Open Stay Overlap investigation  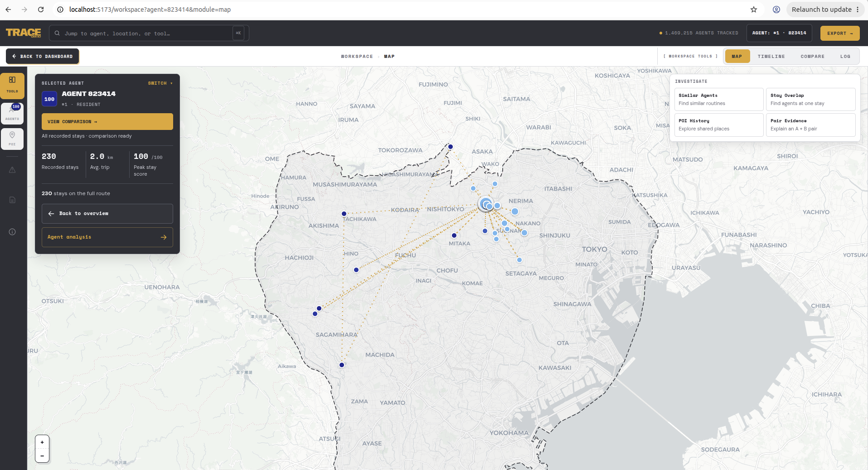810,99
